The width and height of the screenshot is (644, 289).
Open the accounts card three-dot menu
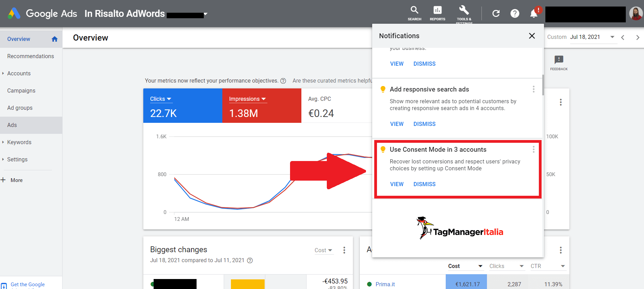pos(560,250)
